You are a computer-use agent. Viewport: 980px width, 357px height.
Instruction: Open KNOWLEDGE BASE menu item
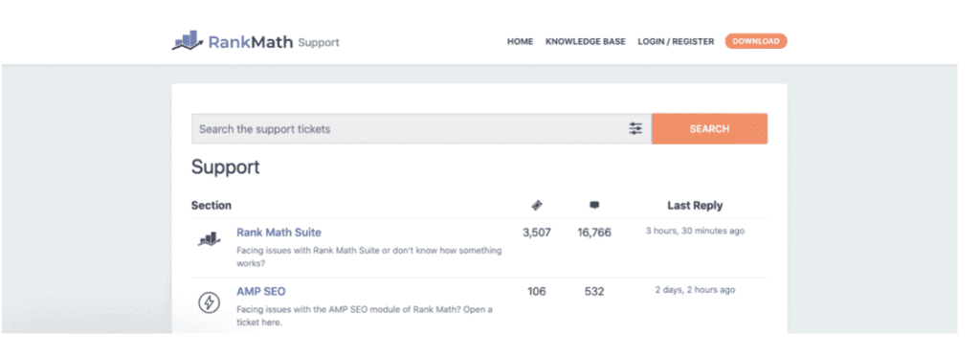click(585, 42)
